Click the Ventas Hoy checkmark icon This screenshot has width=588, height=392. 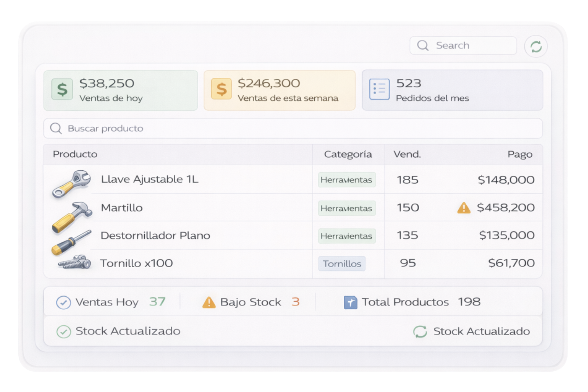(x=64, y=302)
